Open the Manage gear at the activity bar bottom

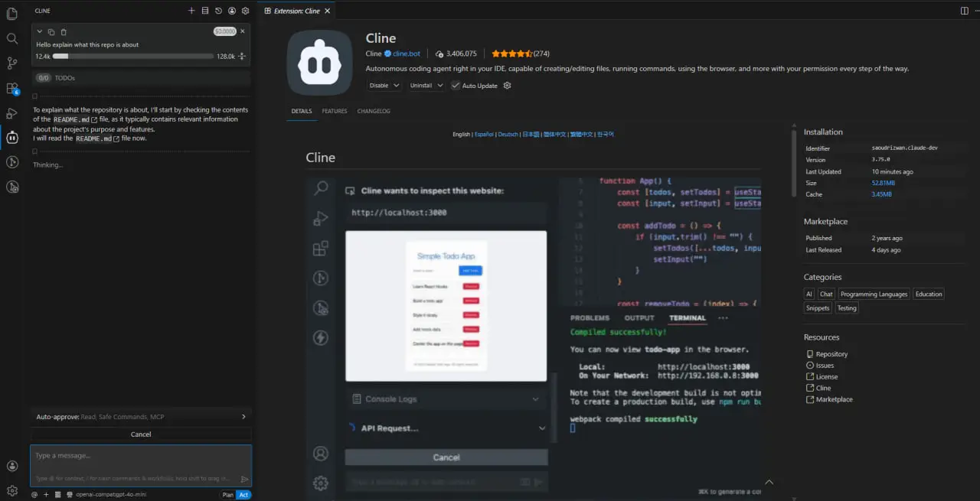tap(12, 490)
